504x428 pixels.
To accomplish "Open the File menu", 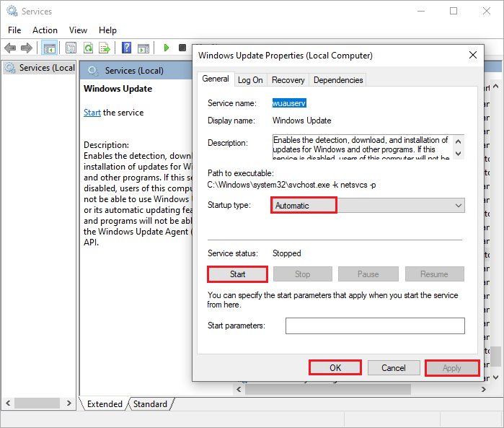I will point(14,30).
